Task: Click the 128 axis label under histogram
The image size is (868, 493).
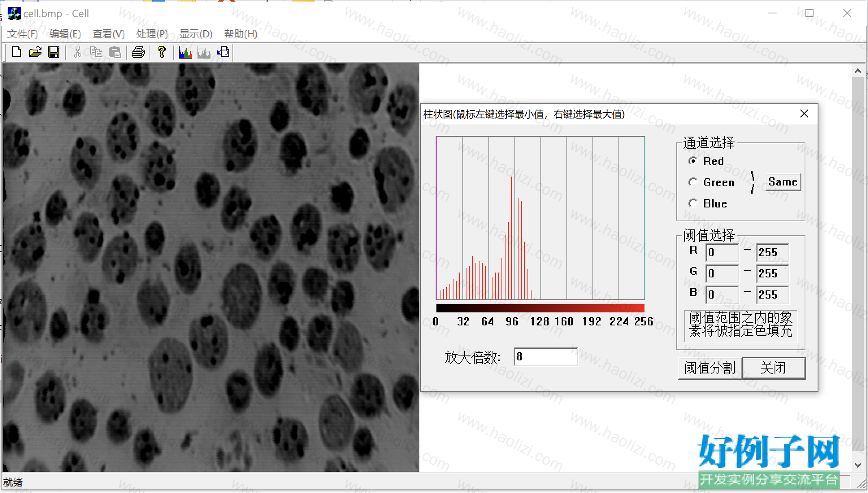Action: (x=539, y=321)
